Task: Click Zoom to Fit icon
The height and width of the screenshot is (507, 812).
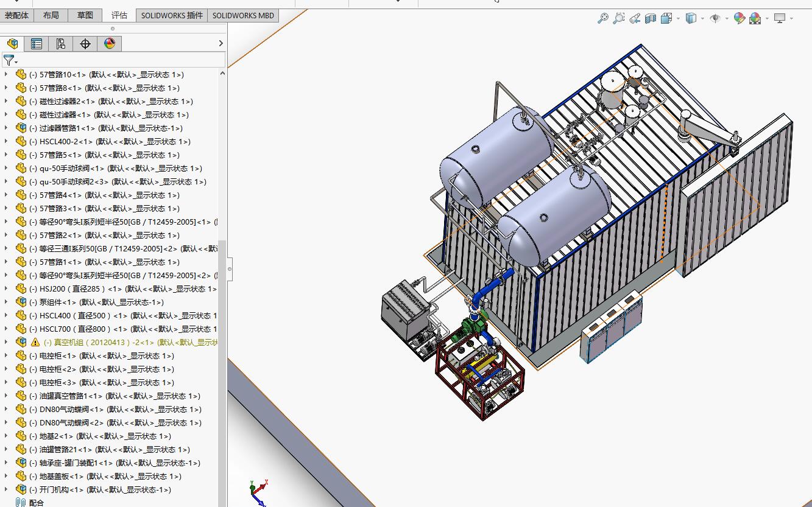Action: click(x=603, y=18)
